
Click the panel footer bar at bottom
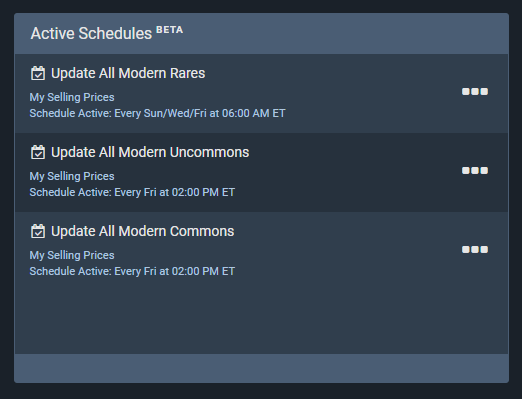261,368
